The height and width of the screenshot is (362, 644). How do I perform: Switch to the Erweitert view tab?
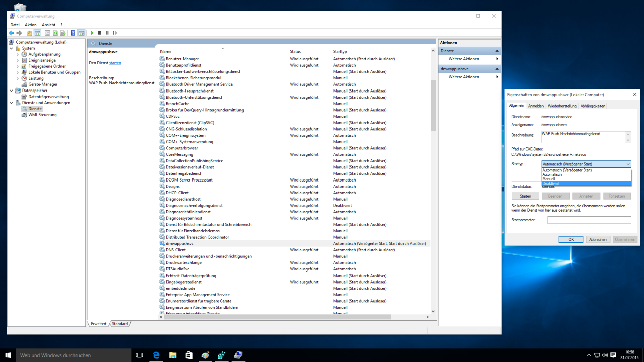[x=99, y=324]
